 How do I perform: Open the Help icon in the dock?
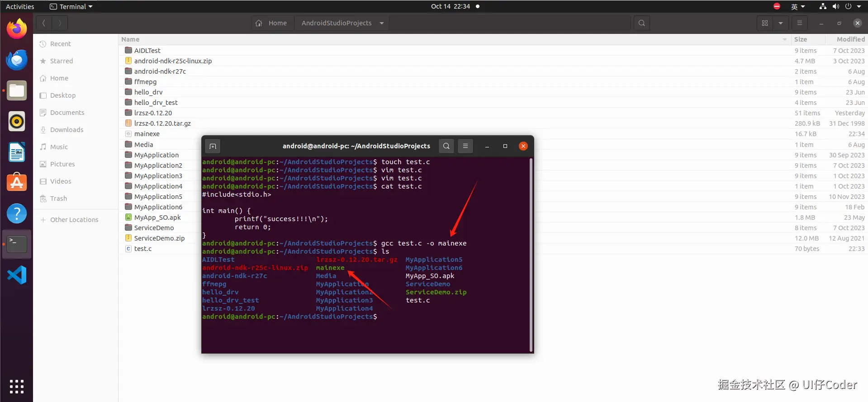tap(17, 213)
